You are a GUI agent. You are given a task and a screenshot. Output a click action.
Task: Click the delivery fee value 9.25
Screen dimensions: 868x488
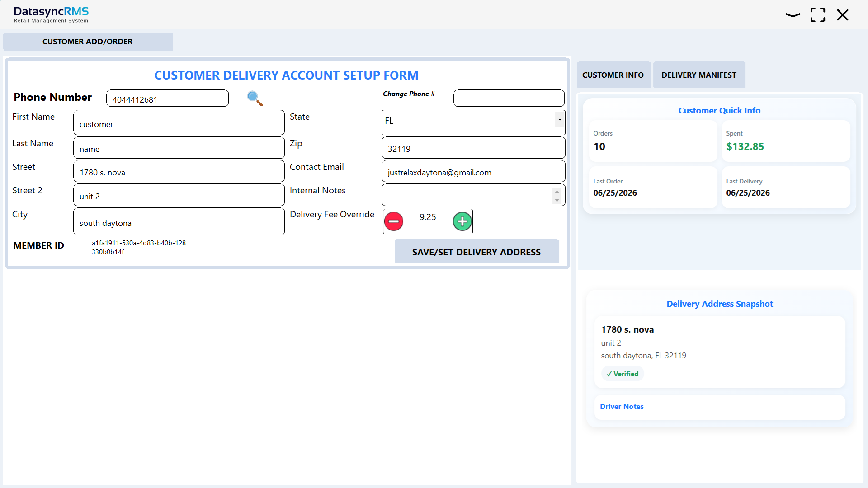[428, 217]
